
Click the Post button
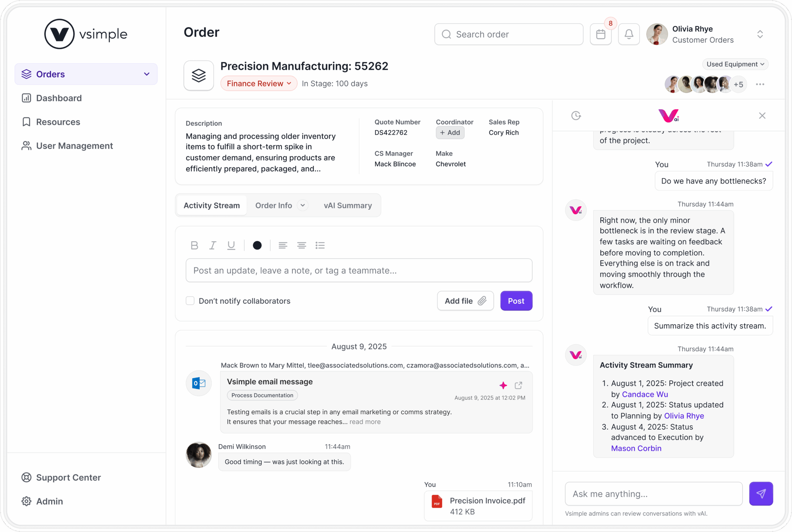516,301
